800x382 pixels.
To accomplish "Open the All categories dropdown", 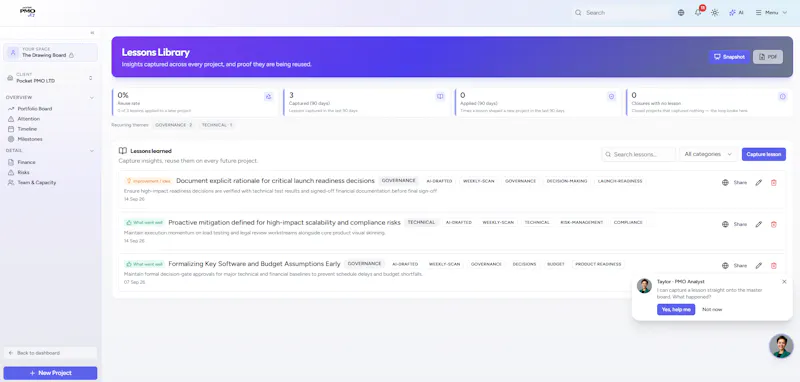I will coord(708,155).
